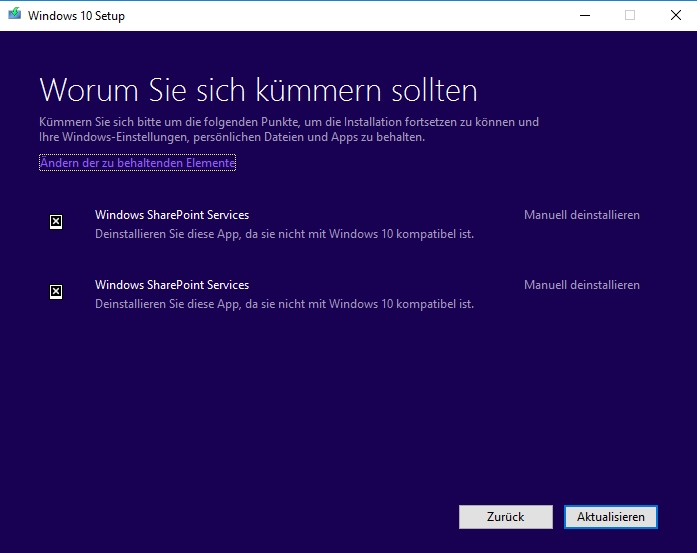The image size is (697, 553).
Task: Select the first 'Windows SharePoint Services' title
Action: coord(172,215)
